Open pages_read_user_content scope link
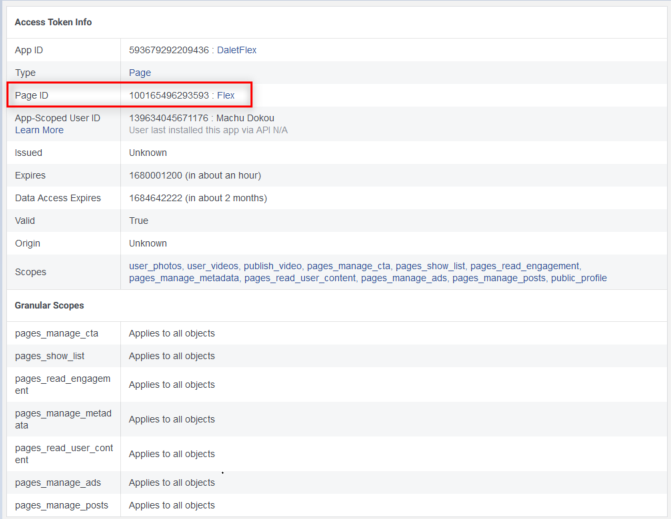The width and height of the screenshot is (671, 519). click(x=300, y=278)
